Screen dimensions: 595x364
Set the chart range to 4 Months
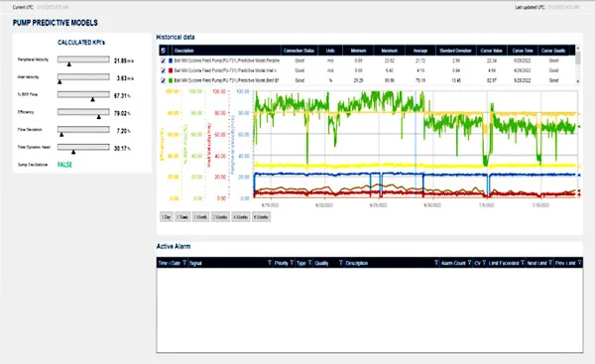(x=241, y=217)
